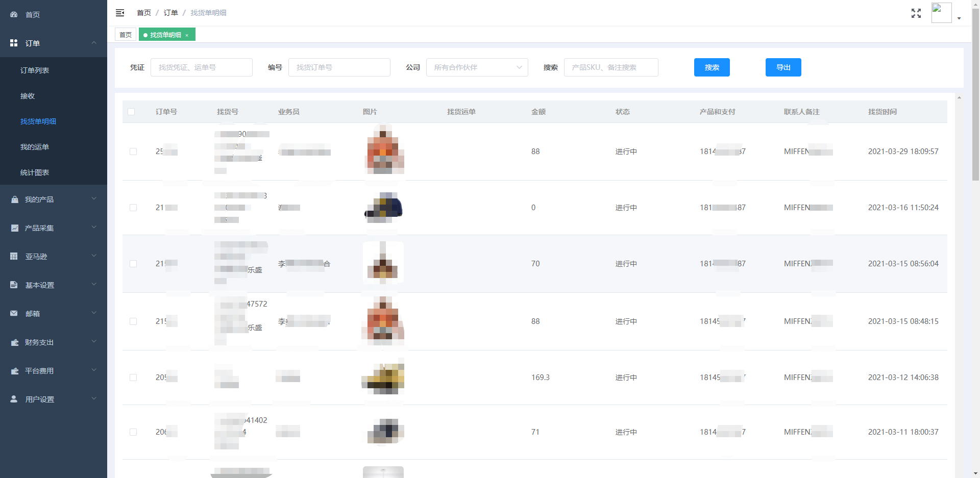Click the 我的产品 bag icon
This screenshot has height=478, width=980.
pyautogui.click(x=14, y=199)
